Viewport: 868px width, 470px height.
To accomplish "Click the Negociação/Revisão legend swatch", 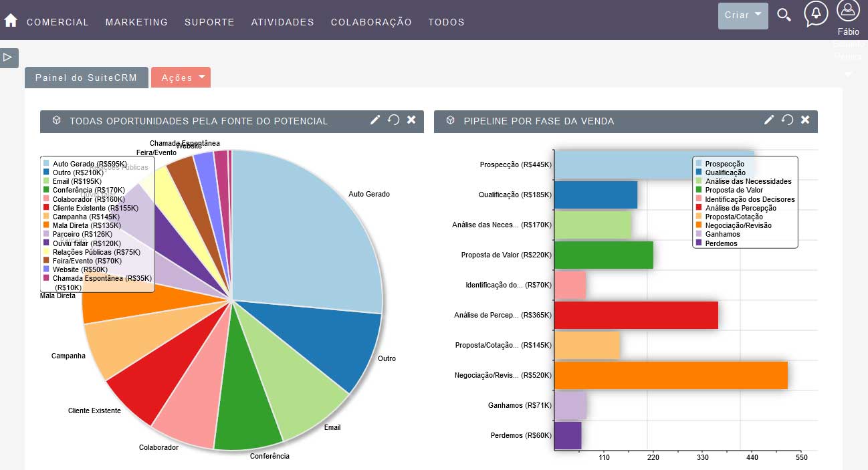I will coord(699,225).
